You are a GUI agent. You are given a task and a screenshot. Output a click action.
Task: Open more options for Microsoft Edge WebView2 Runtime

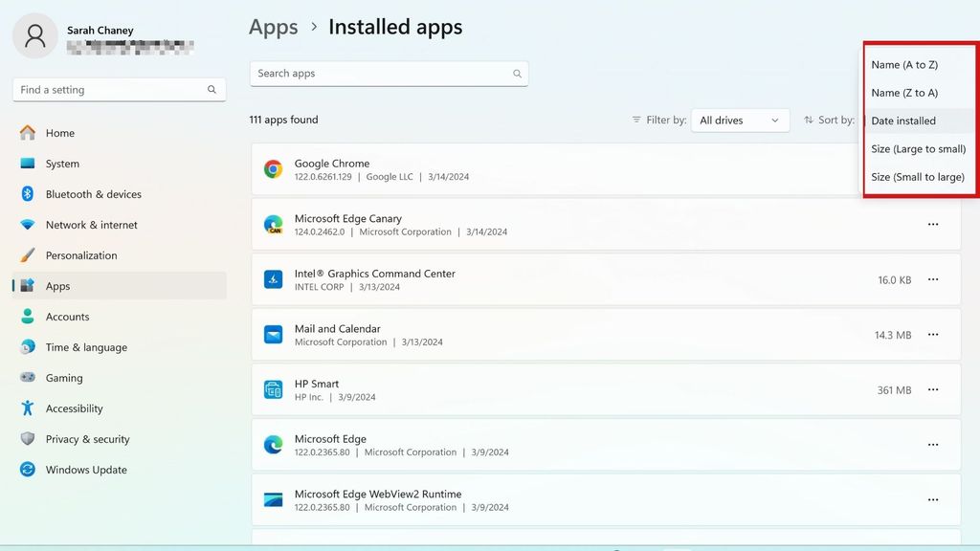933,499
